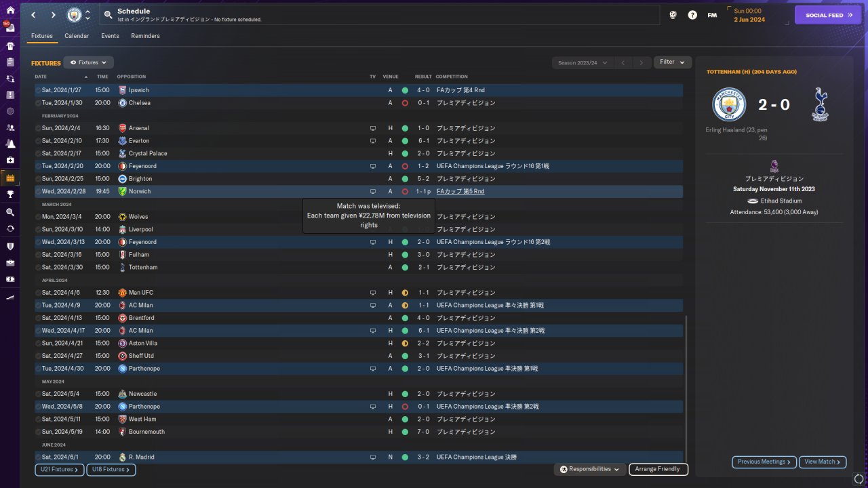Open the Fixtures view dropdown
The width and height of the screenshot is (868, 488).
coord(89,62)
